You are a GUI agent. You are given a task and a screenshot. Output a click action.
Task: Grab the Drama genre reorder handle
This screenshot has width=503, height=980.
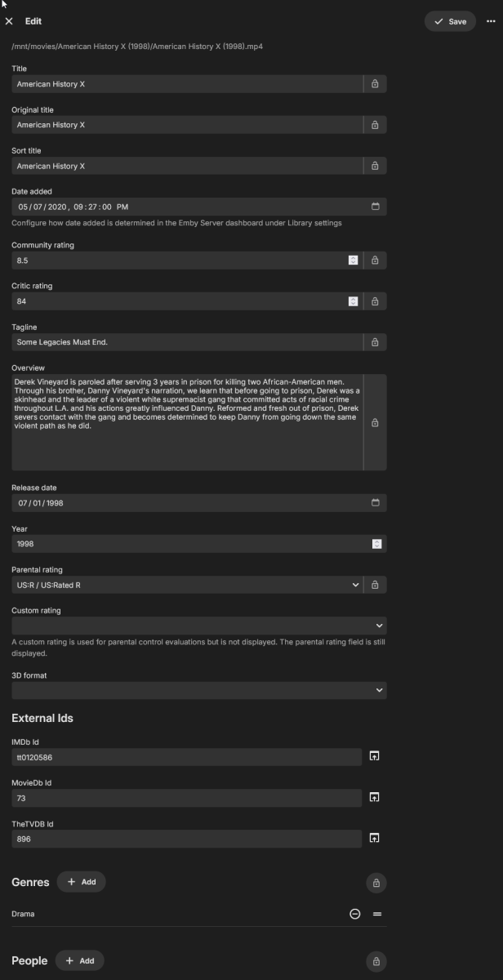pos(376,914)
